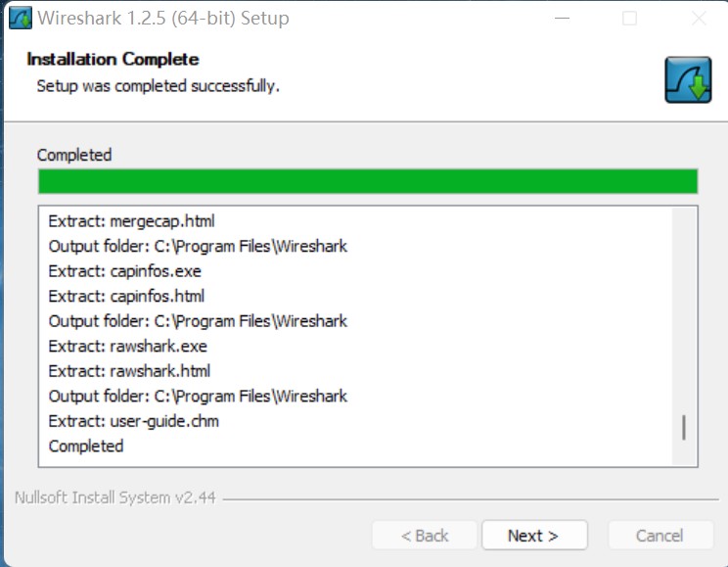Click the Wireshark installer logo in header

click(x=688, y=79)
